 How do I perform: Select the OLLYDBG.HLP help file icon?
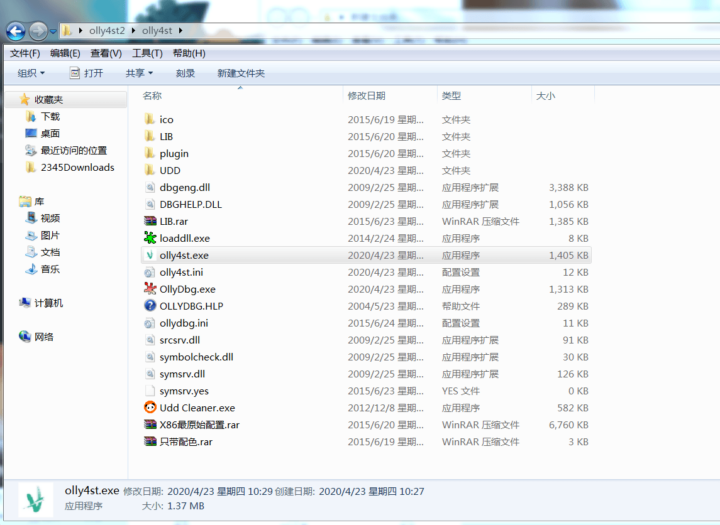(150, 306)
